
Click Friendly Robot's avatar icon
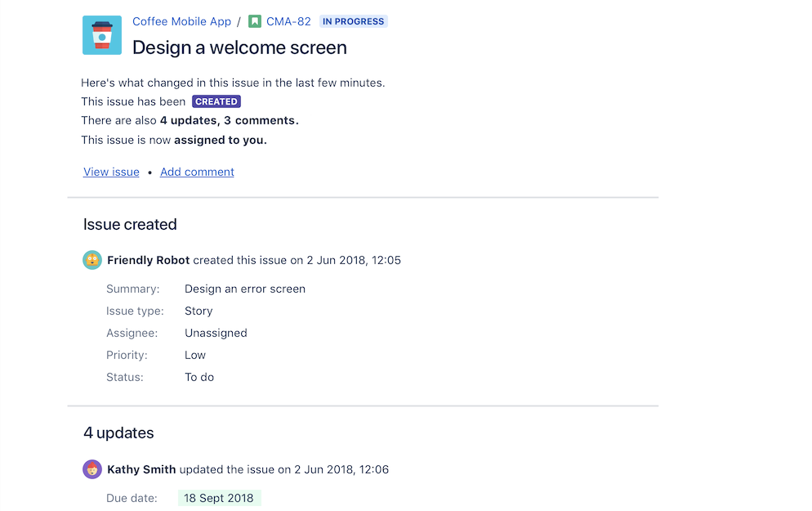92,260
